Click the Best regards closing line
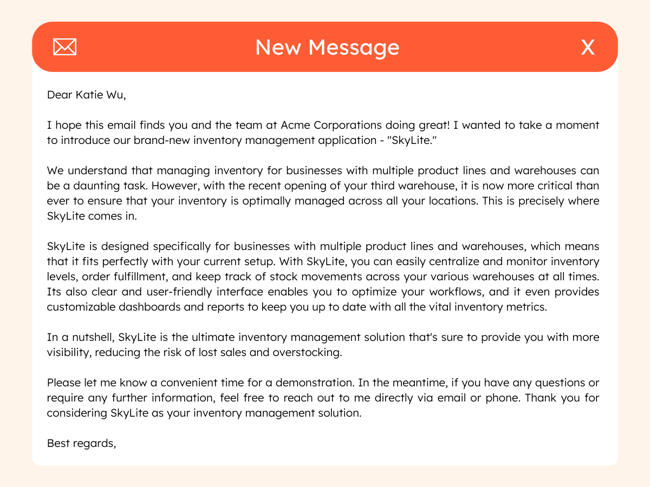The height and width of the screenshot is (487, 650). 82,443
